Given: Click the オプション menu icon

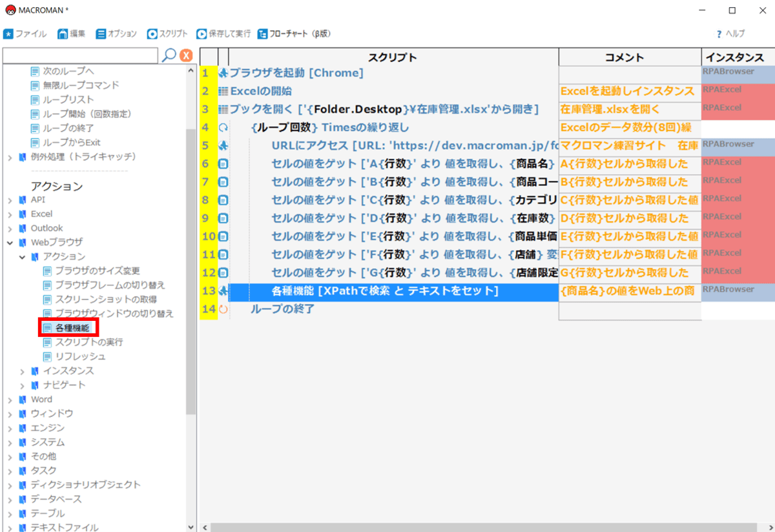Looking at the screenshot, I should coord(101,34).
